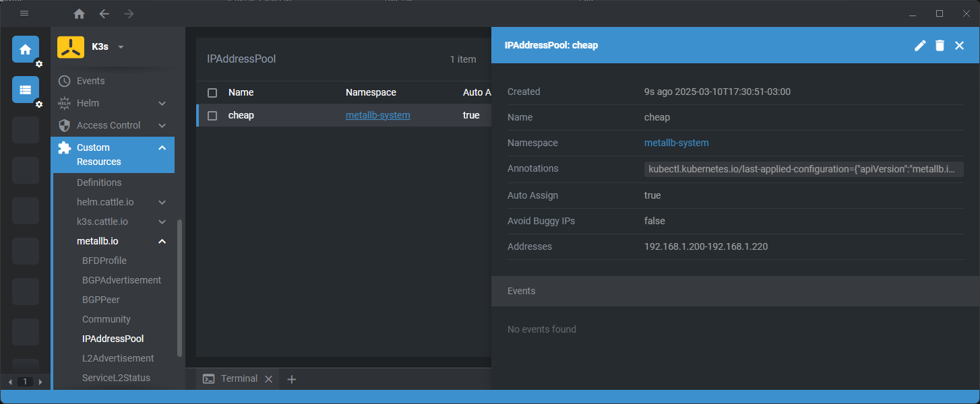Go back using the left arrow
980x404 pixels.
click(x=104, y=13)
